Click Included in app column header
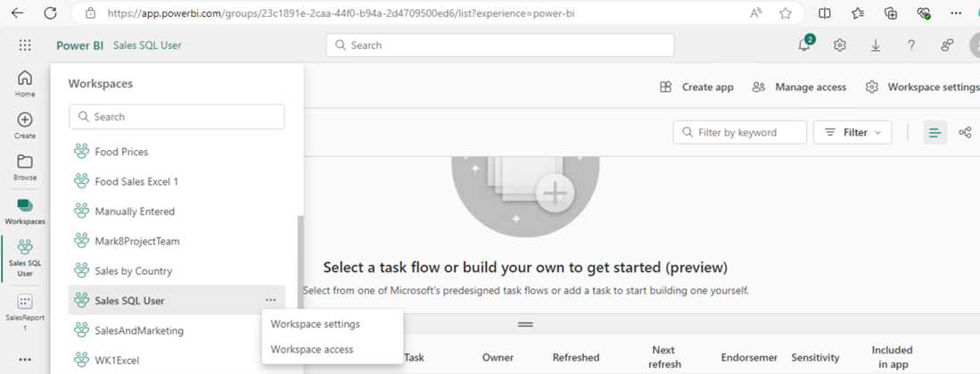The width and height of the screenshot is (980, 374). click(x=892, y=357)
